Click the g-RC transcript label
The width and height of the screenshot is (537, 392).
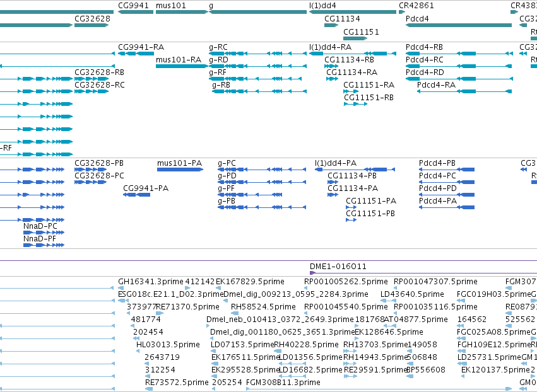click(x=218, y=47)
